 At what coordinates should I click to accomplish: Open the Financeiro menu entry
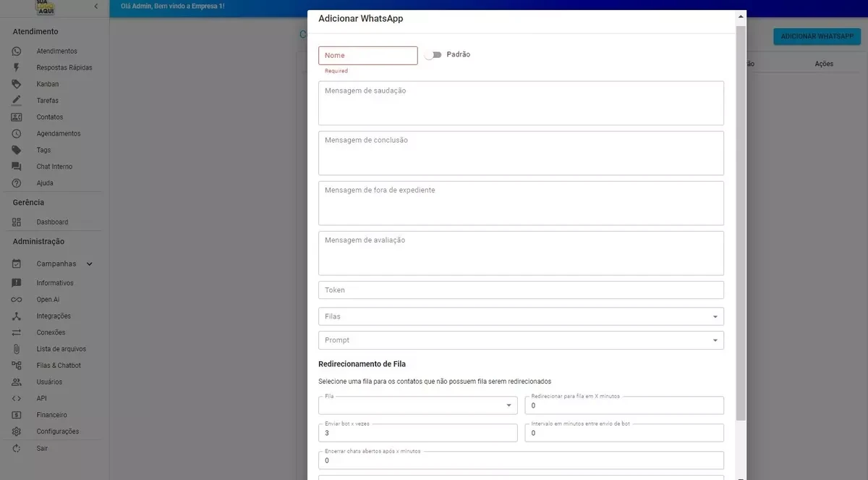(x=49, y=414)
